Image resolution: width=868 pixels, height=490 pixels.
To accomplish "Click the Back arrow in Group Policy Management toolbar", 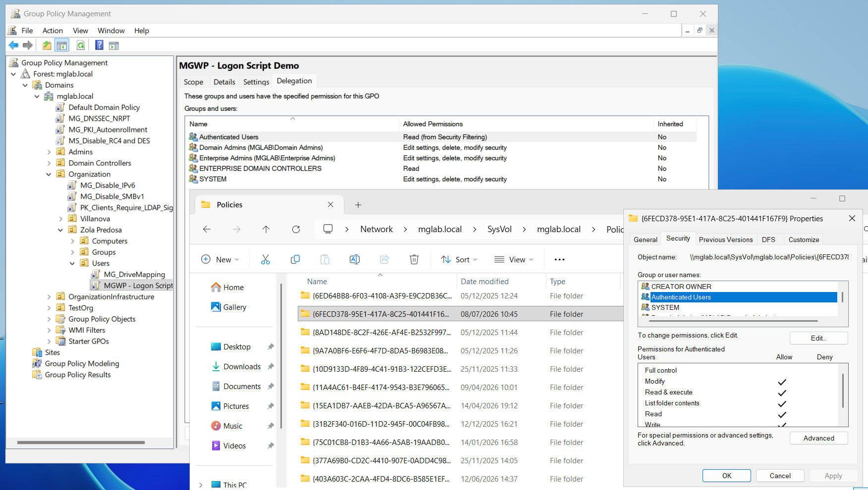I will pos(13,46).
